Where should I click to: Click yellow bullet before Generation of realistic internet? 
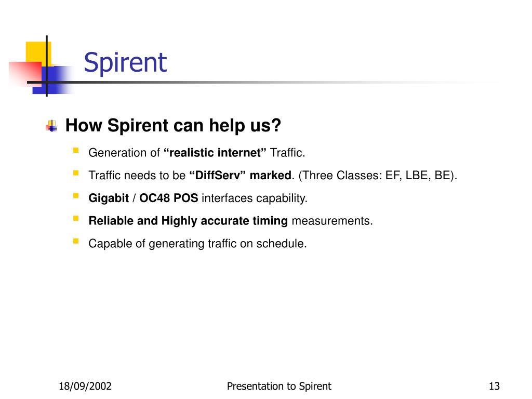point(76,150)
